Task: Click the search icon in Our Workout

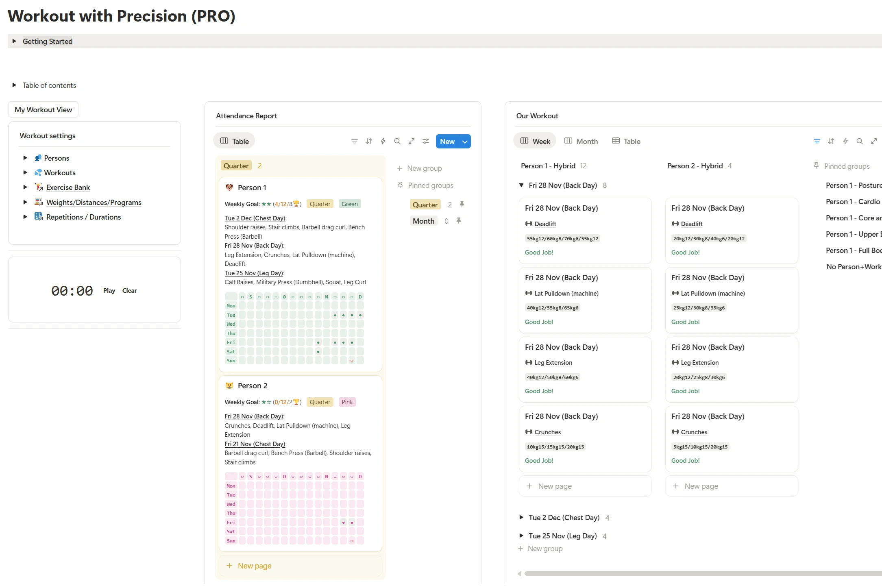Action: click(859, 141)
